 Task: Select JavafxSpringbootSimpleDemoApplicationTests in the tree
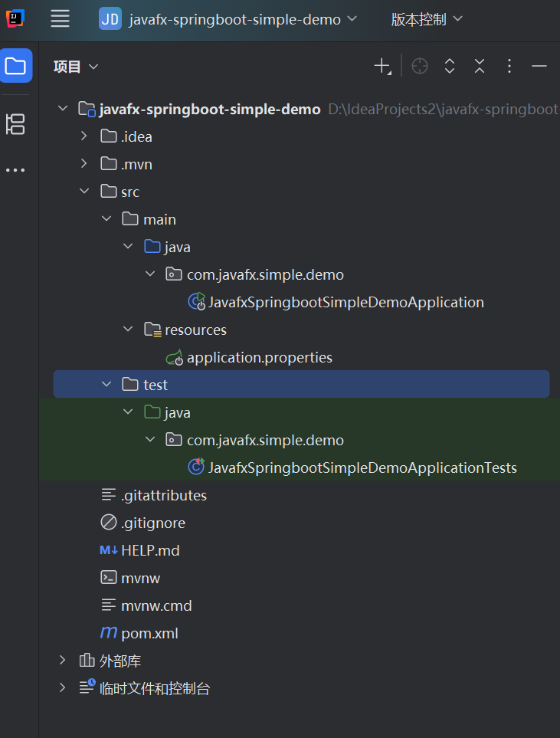tap(363, 467)
